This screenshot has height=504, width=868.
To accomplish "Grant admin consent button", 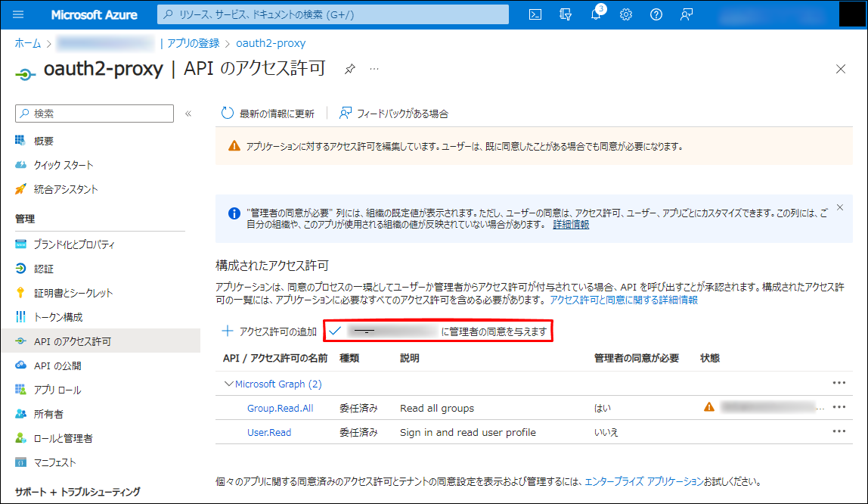I will 439,331.
